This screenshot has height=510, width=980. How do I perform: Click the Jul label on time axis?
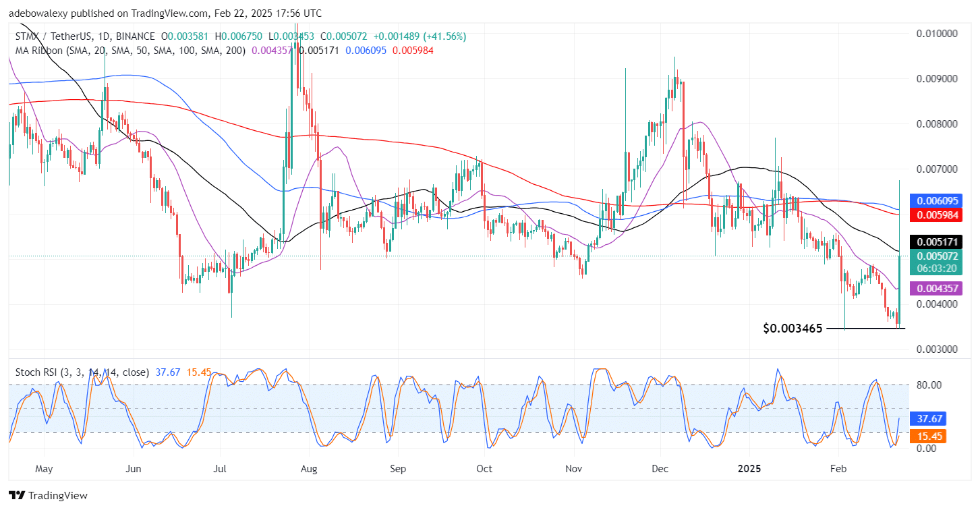point(220,468)
